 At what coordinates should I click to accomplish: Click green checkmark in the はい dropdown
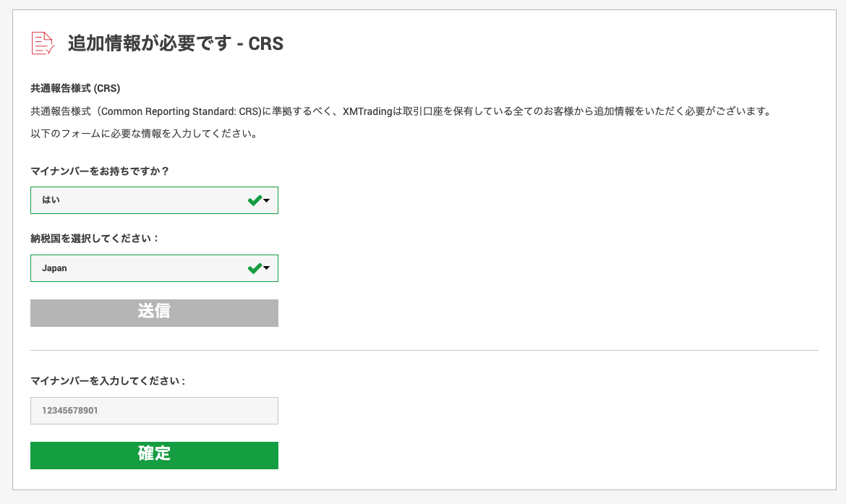tap(254, 200)
